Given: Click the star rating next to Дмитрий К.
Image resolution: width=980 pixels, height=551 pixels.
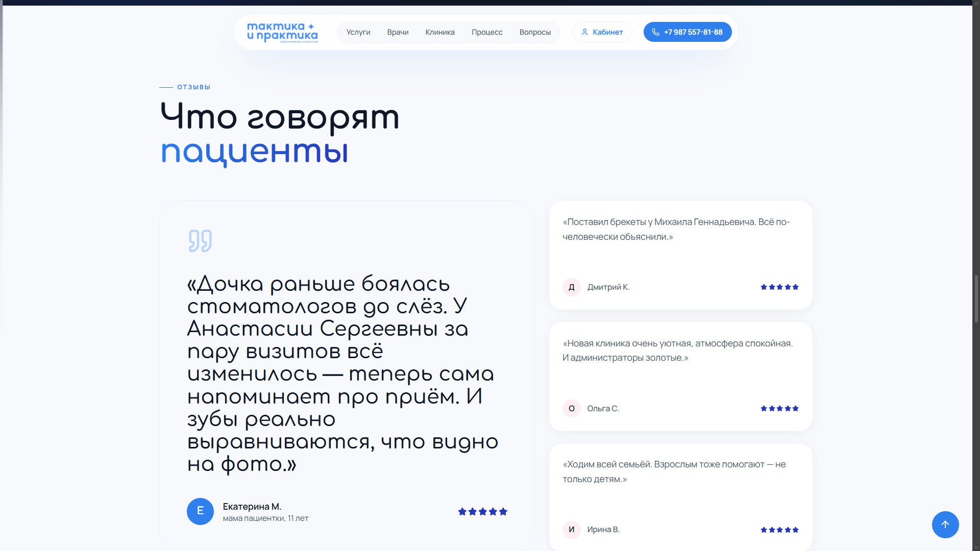Looking at the screenshot, I should pyautogui.click(x=779, y=287).
